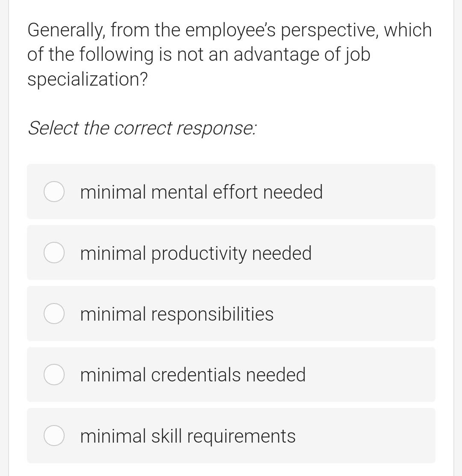
Task: Click the last answer option row
Action: 231,436
